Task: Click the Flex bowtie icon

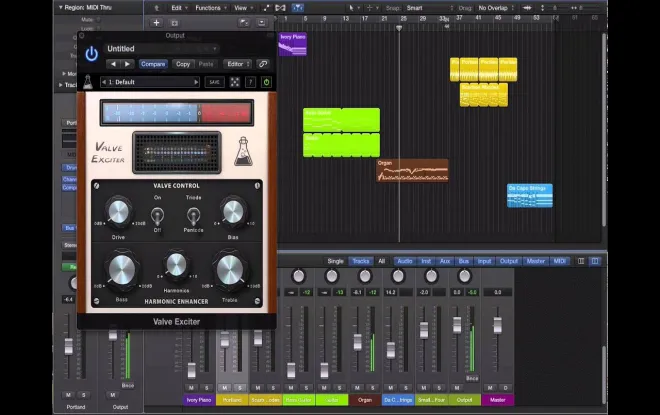Action: point(280,8)
